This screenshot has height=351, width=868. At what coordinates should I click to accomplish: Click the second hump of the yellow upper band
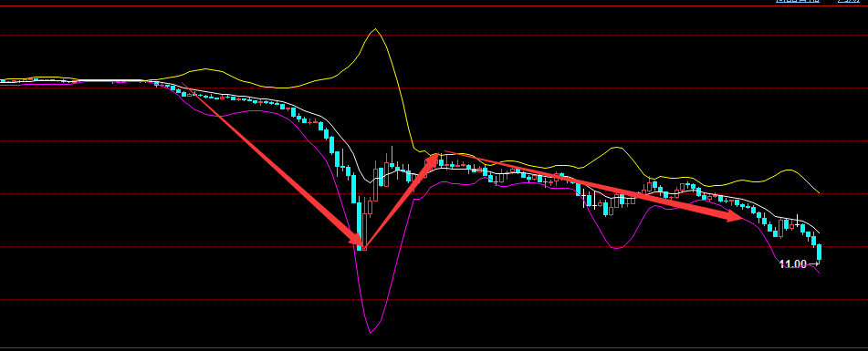[615, 148]
